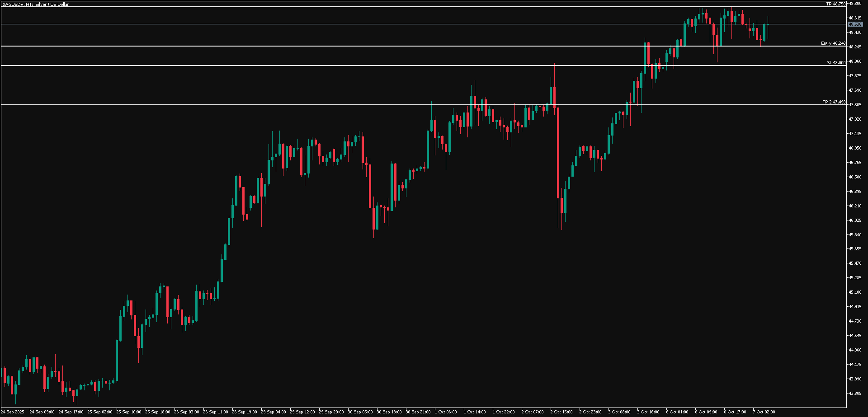The height and width of the screenshot is (417, 868).
Task: Select the Entry 48.248 line label
Action: coord(833,43)
